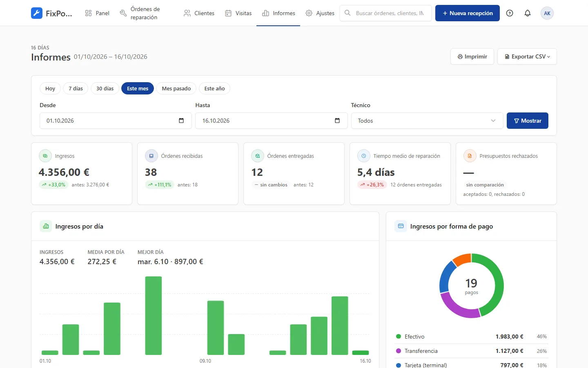The width and height of the screenshot is (588, 368).
Task: Go to the Panel tab
Action: (x=97, y=13)
